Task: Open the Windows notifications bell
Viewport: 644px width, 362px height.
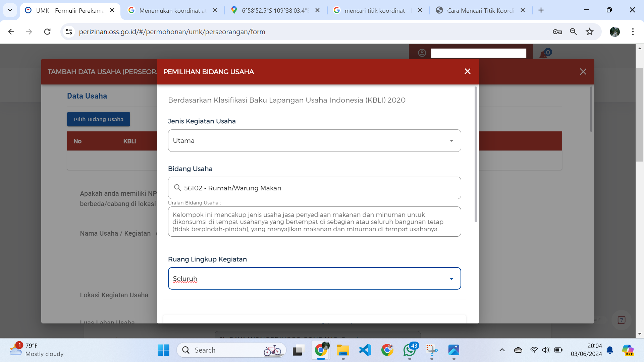Action: [x=610, y=350]
